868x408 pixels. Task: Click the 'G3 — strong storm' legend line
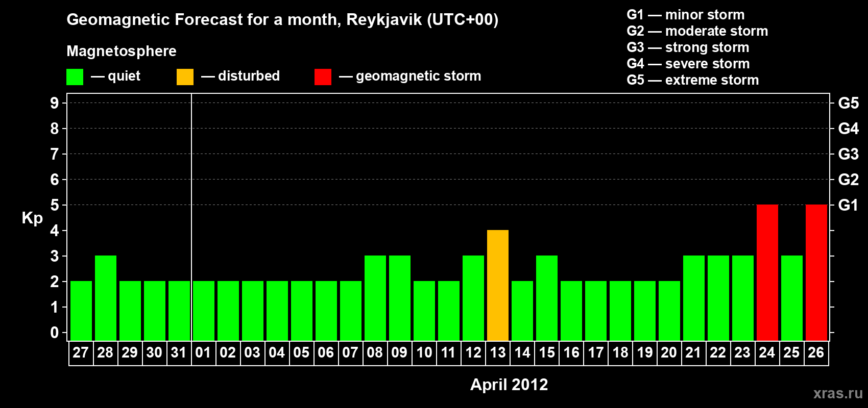click(x=688, y=47)
